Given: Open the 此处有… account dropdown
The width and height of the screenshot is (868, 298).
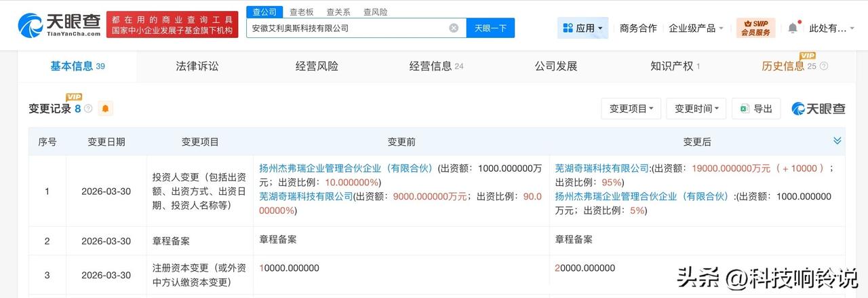Looking at the screenshot, I should 832,28.
